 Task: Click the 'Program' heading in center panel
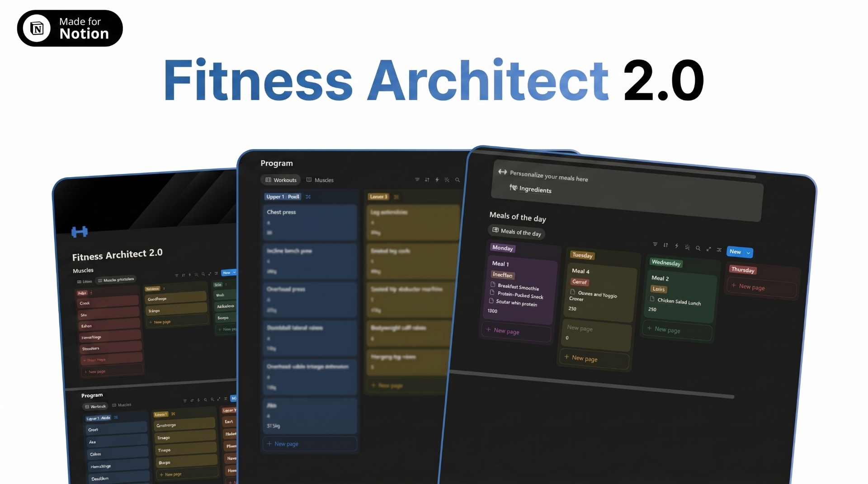click(x=277, y=163)
